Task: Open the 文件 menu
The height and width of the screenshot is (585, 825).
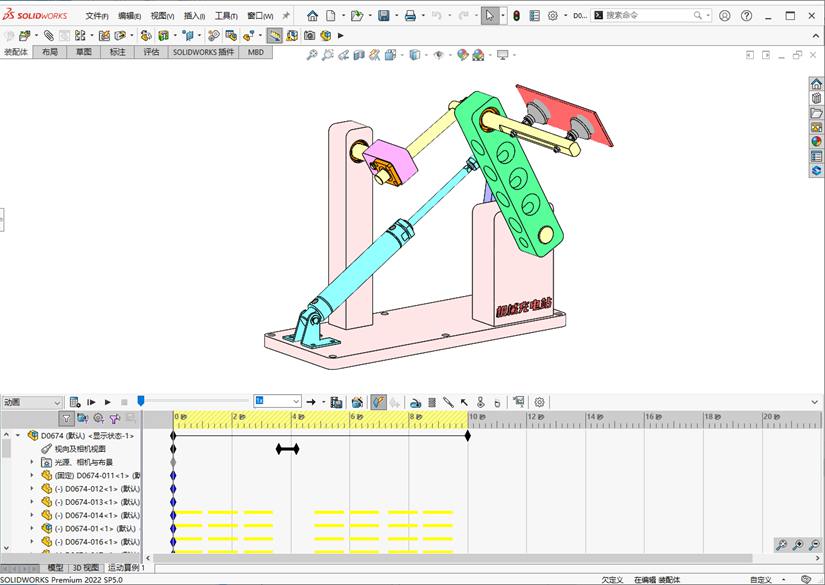Action: pyautogui.click(x=97, y=16)
